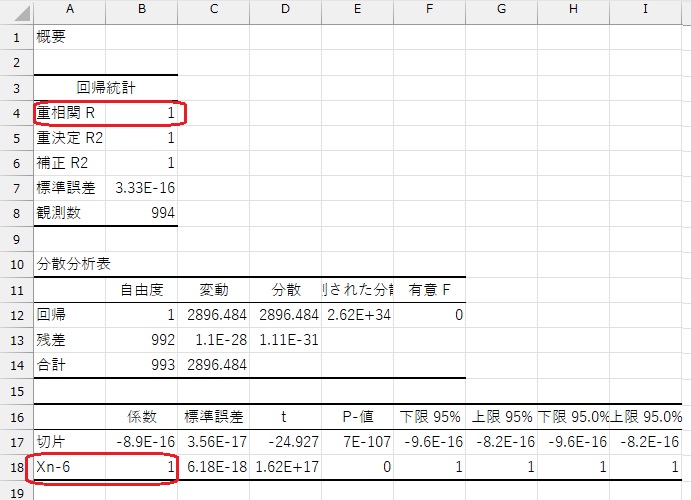Select column header F

coord(429,10)
